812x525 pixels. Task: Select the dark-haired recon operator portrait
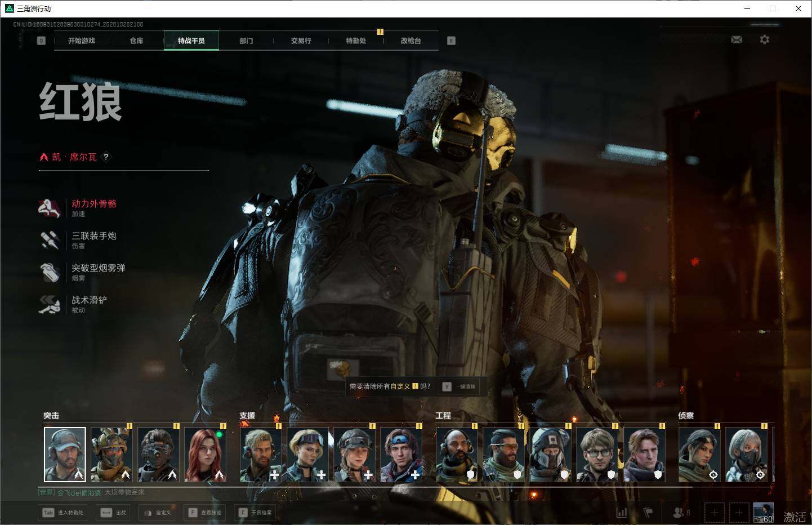point(699,455)
